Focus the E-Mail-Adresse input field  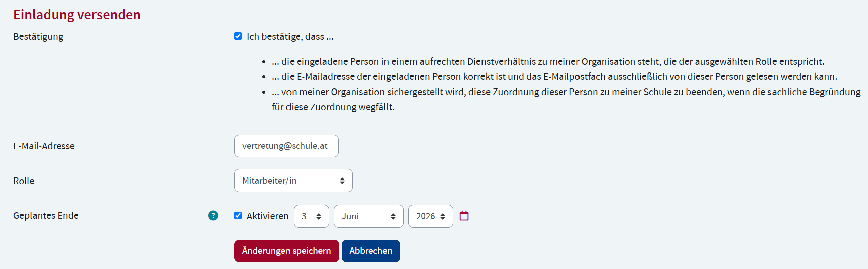pyautogui.click(x=286, y=146)
